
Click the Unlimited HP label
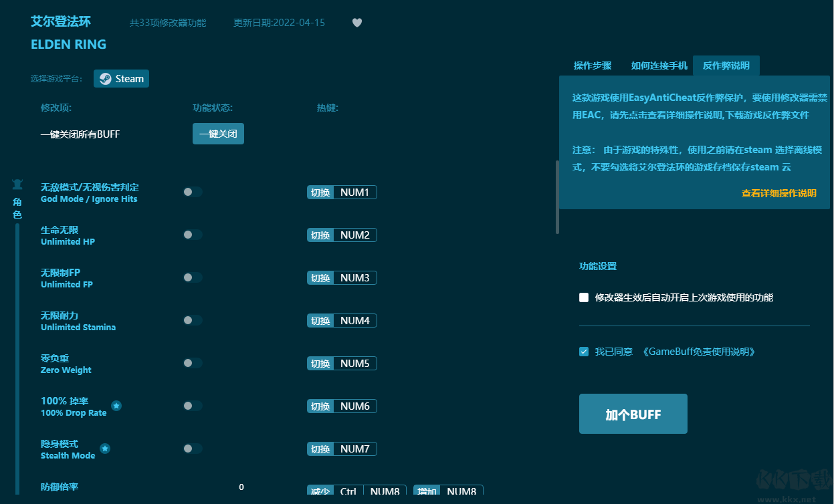point(68,241)
